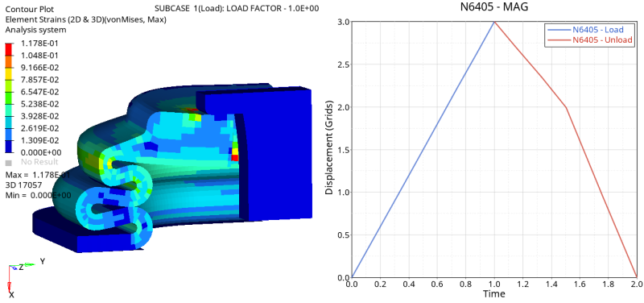Select the gray No Result swatch
Image resolution: width=644 pixels, height=303 pixels.
(9, 163)
